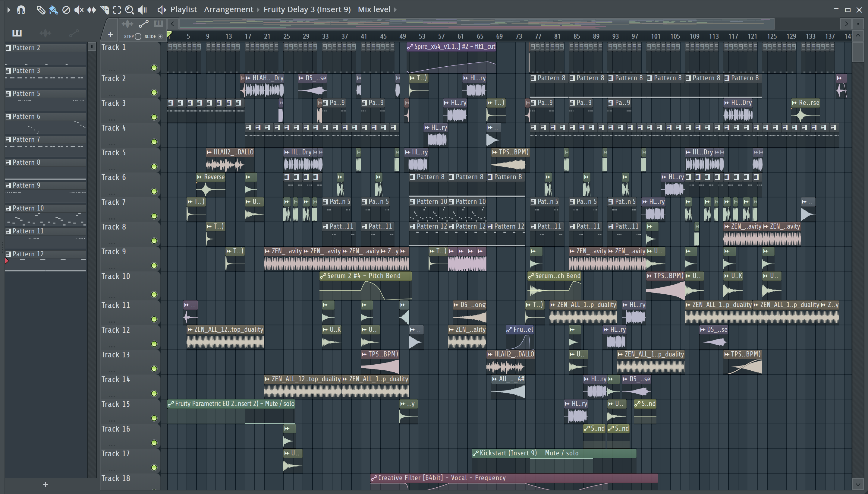Select Pattern 2 in picker

point(46,48)
